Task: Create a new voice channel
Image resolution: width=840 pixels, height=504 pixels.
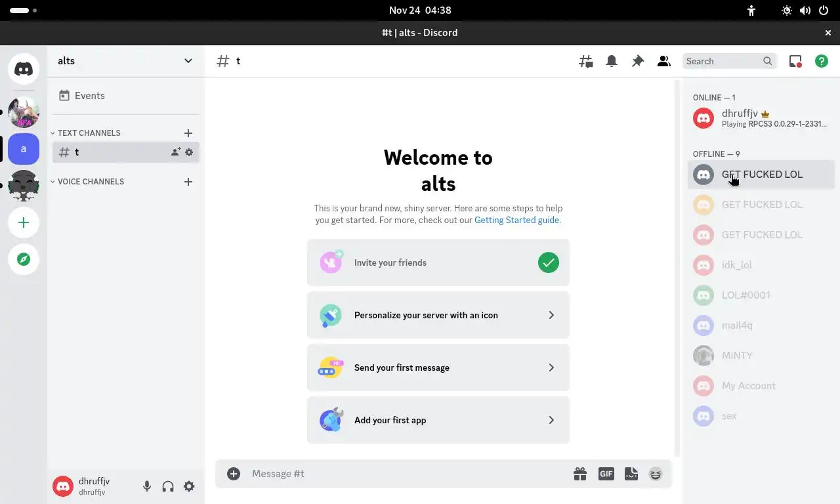Action: (x=188, y=181)
